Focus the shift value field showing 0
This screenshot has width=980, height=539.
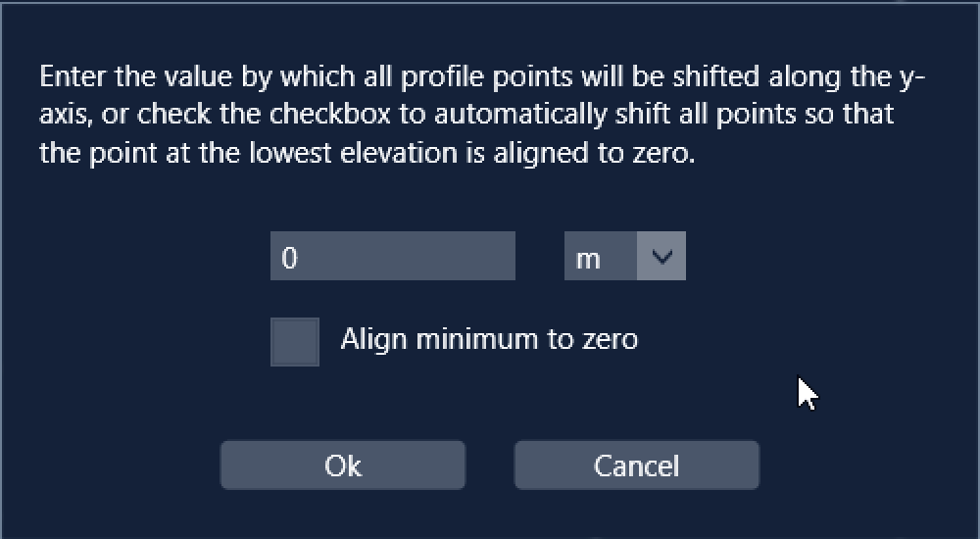(x=393, y=256)
